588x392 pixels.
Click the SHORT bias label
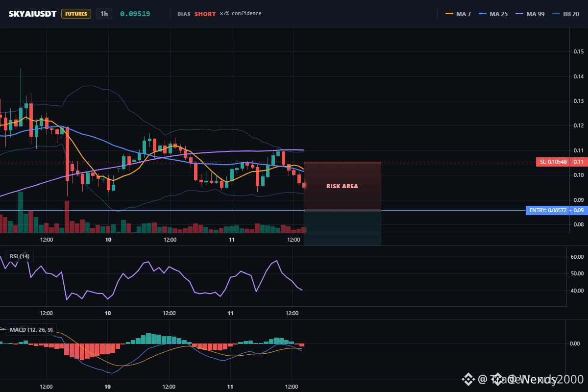pos(205,14)
